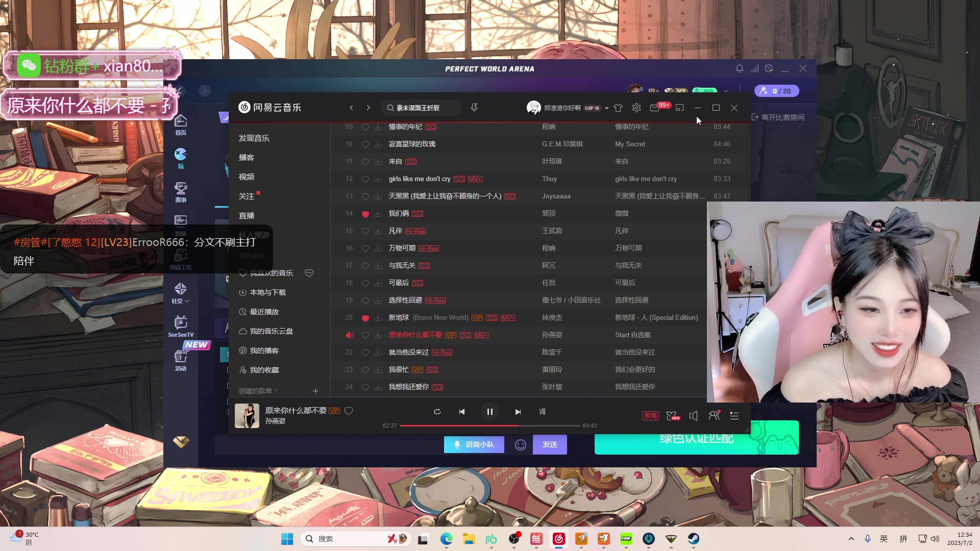Open the album Start 自选集

(x=633, y=335)
